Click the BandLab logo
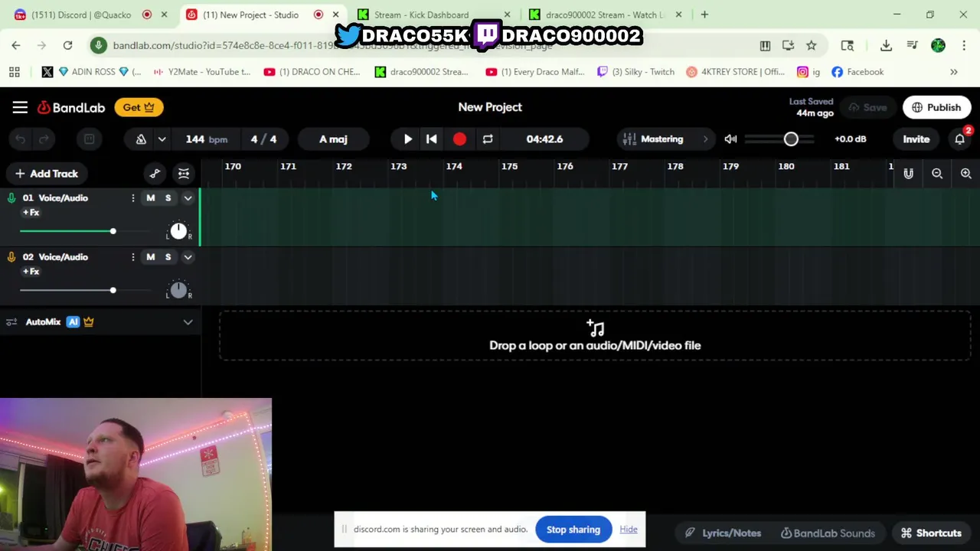Image resolution: width=980 pixels, height=551 pixels. (71, 107)
